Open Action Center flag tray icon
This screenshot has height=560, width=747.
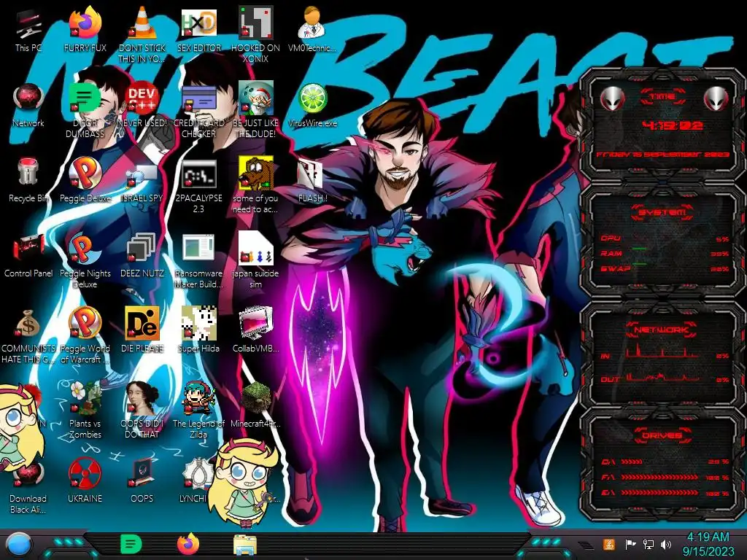631,544
